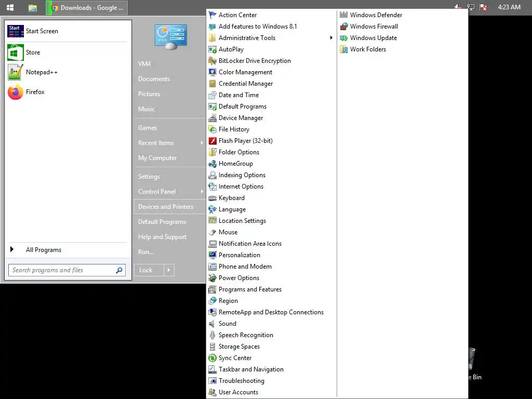Click the Windows Start button in taskbar
The height and width of the screenshot is (399, 532).
(x=10, y=7)
